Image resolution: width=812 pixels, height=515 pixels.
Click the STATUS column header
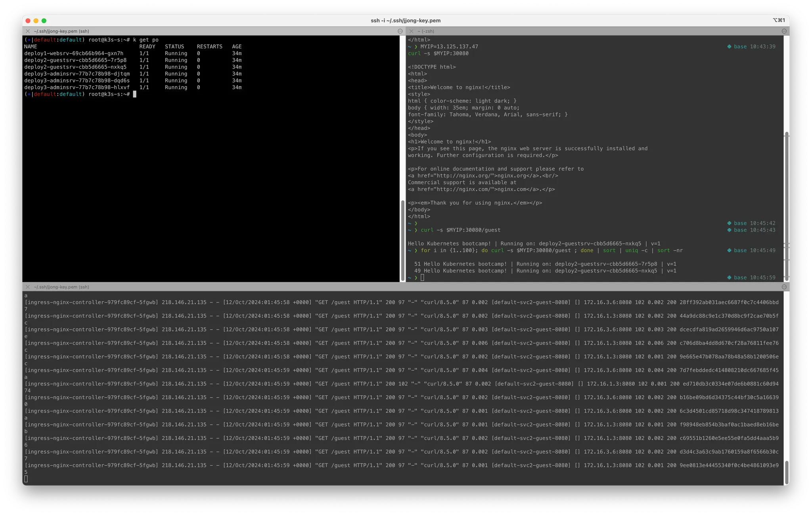174,46
